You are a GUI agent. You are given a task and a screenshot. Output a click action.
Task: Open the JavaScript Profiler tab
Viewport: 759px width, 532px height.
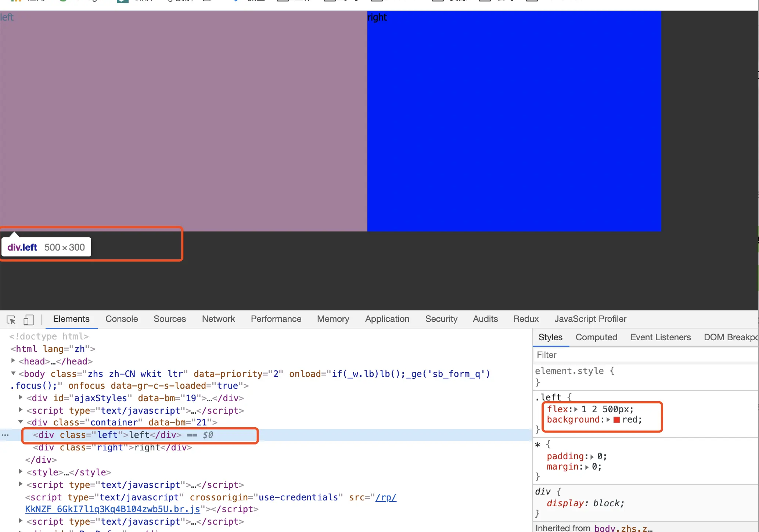(x=590, y=319)
